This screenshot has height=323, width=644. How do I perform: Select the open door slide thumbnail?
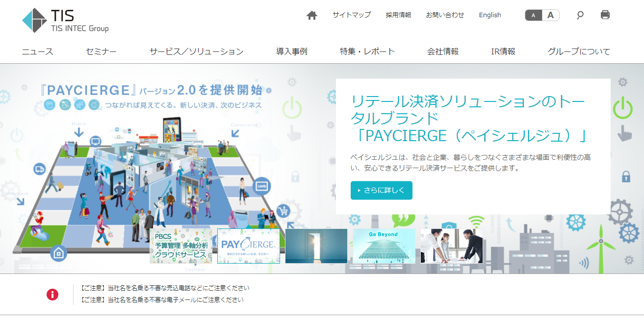click(x=316, y=246)
